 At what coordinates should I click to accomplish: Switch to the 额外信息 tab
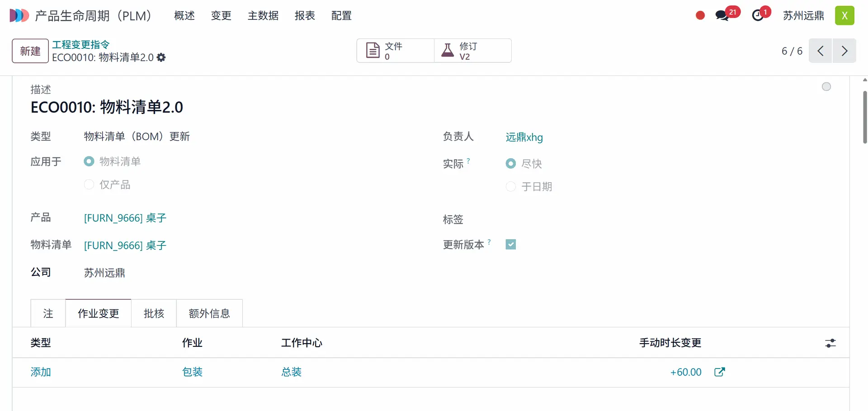click(209, 313)
